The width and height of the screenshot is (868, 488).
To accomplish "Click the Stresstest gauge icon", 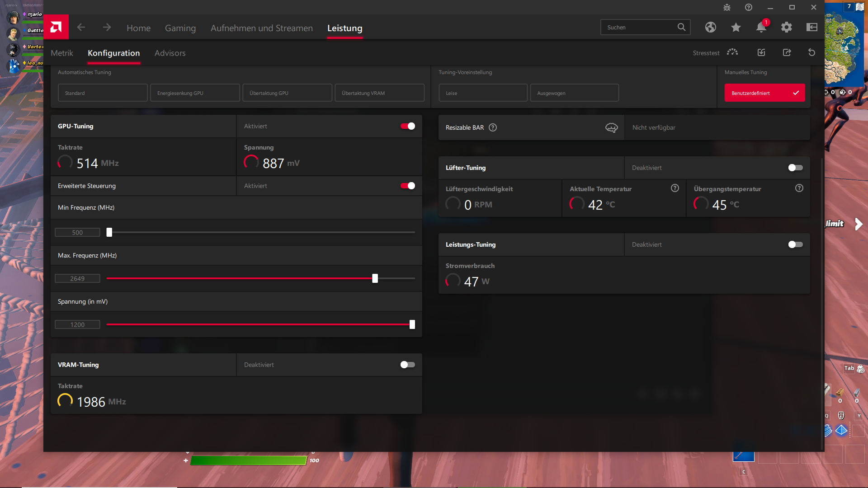I will (x=732, y=53).
